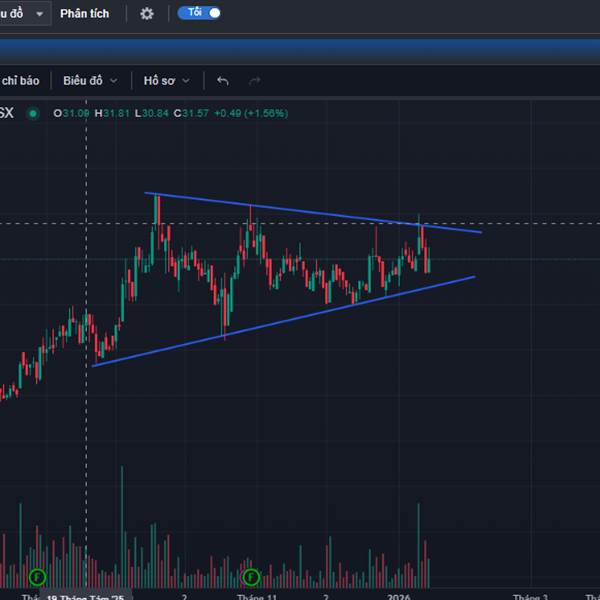Click the F event marker near Tháng 11
This screenshot has height=600, width=600.
(251, 577)
